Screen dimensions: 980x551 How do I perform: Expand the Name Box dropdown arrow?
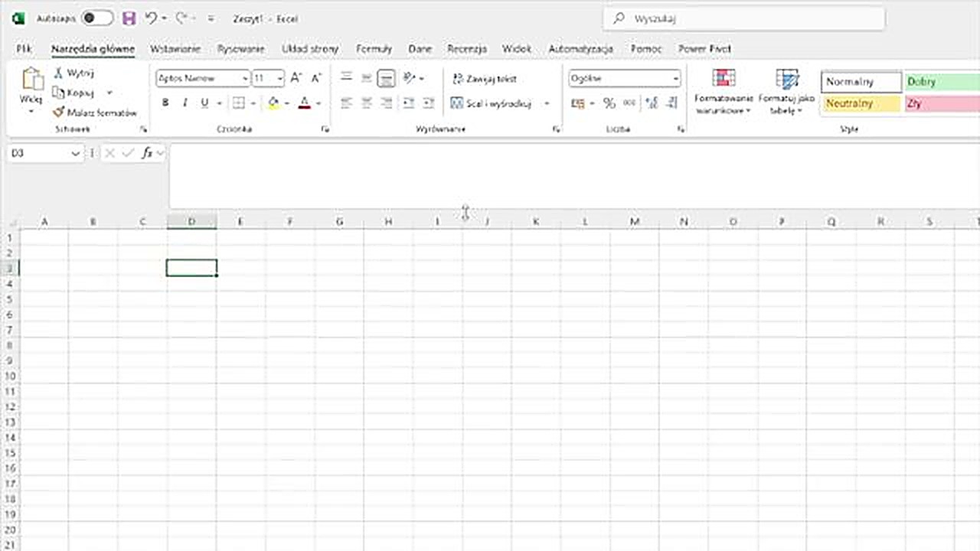click(75, 154)
